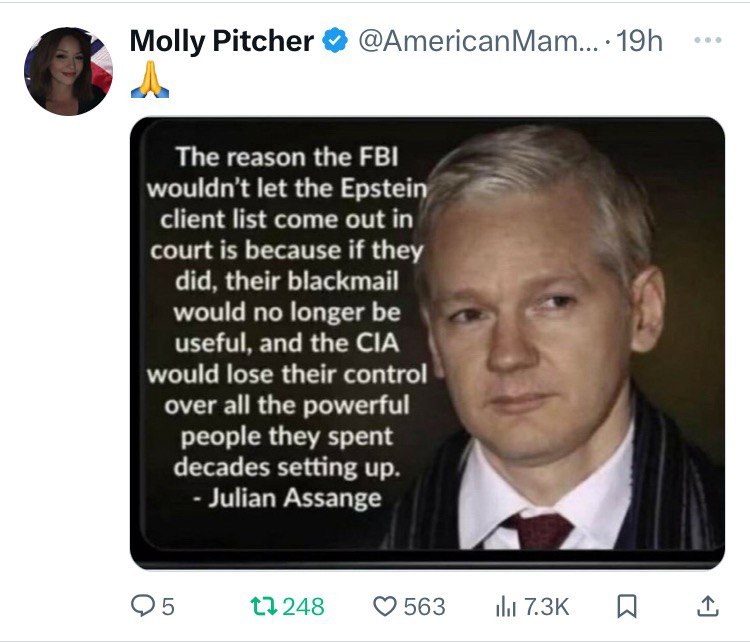This screenshot has height=642, width=750.
Task: Select the praying hands emoji text
Action: click(150, 79)
